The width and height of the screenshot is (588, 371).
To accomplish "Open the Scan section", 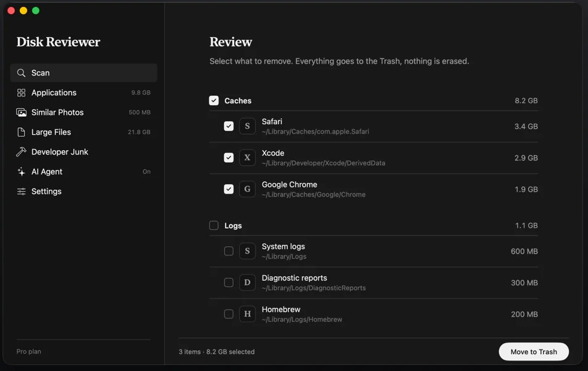I will tap(83, 73).
